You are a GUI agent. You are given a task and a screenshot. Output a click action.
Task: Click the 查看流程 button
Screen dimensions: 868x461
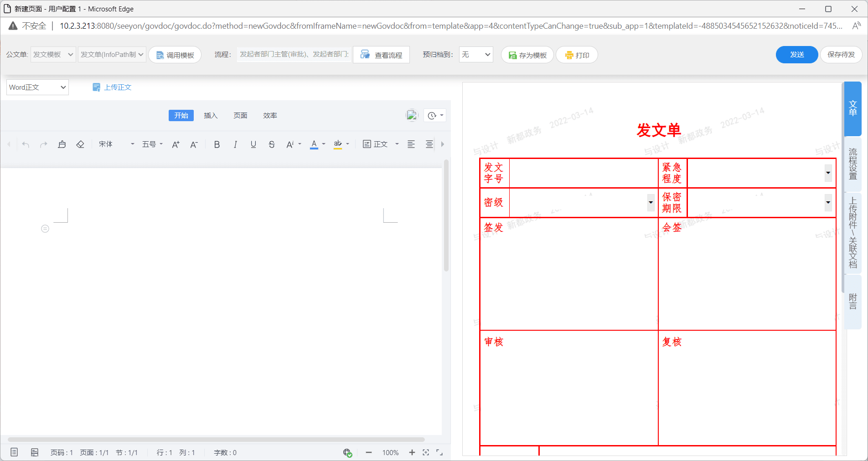[x=381, y=55]
